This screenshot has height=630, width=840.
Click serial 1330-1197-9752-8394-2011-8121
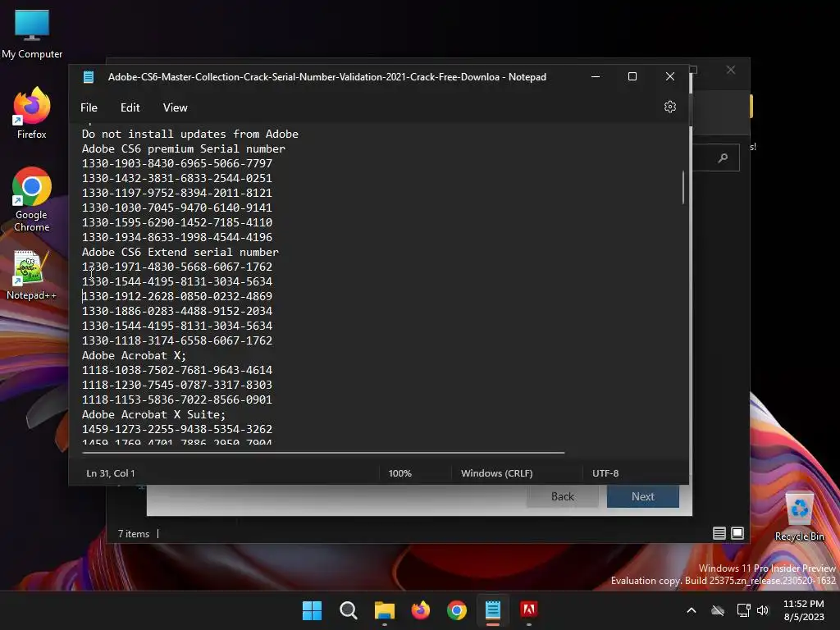click(x=177, y=193)
